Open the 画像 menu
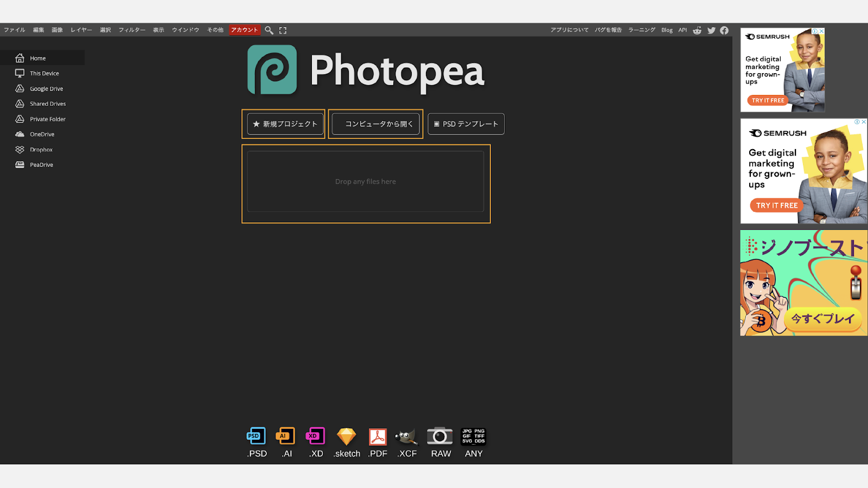 58,30
